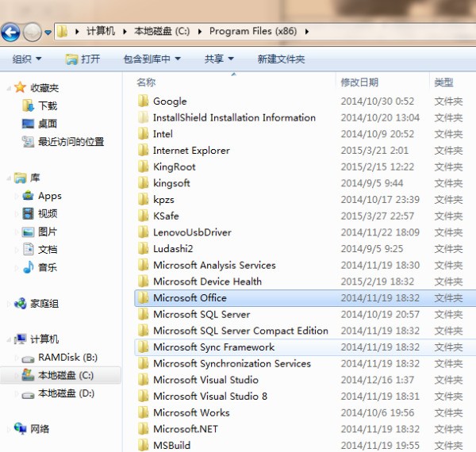Screen dimensions: 476x452
Task: Expand the arrow after 本地磁盘 (C:) in the address bar
Action: point(200,32)
